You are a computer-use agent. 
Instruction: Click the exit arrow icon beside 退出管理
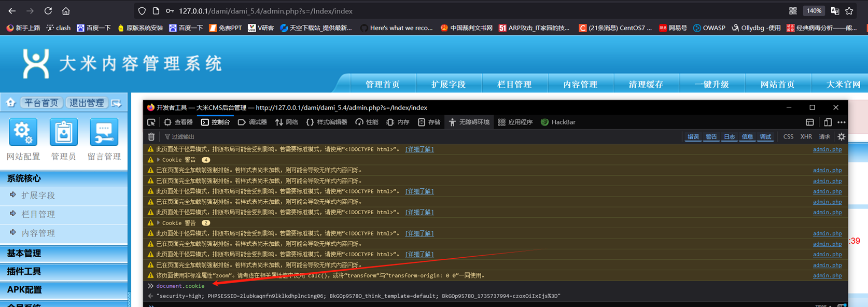click(x=117, y=103)
